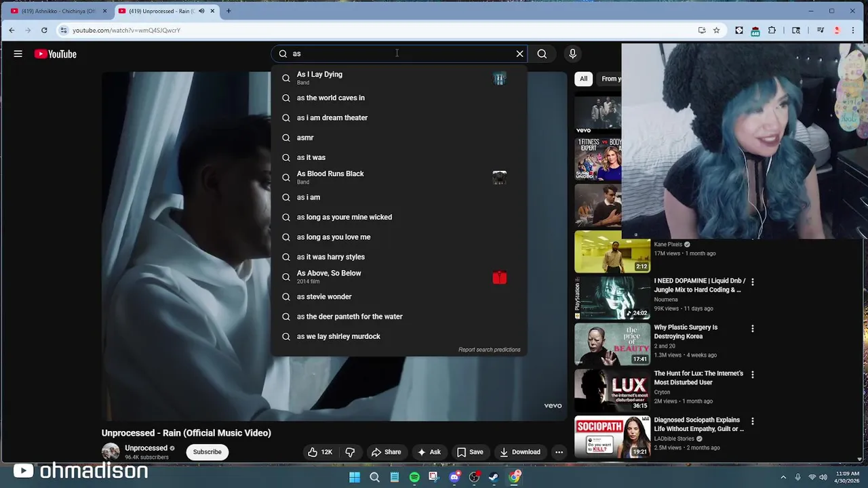
Task: Choose 'As Blood Runs Black' band suggestion
Action: [399, 178]
